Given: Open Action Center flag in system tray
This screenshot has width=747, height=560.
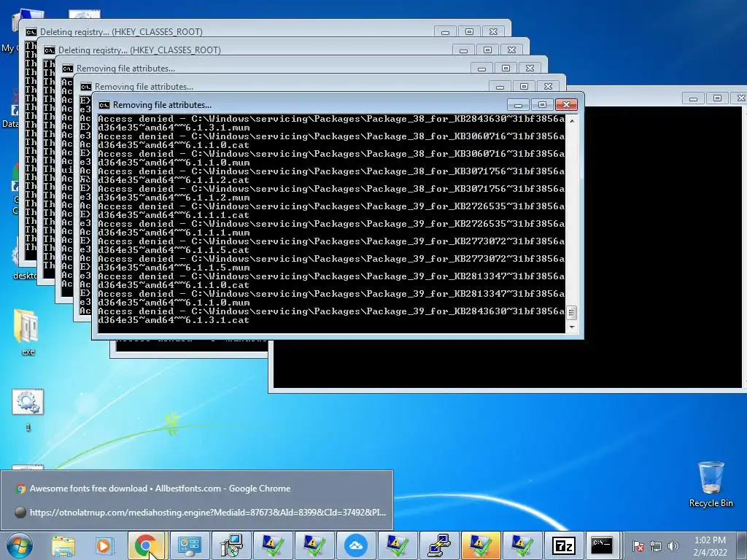Looking at the screenshot, I should (638, 546).
